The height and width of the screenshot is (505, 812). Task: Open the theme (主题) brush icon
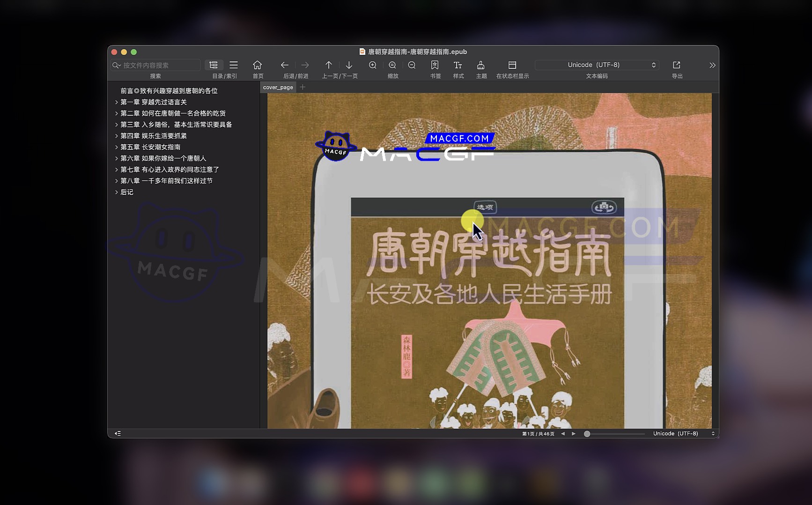click(x=481, y=65)
